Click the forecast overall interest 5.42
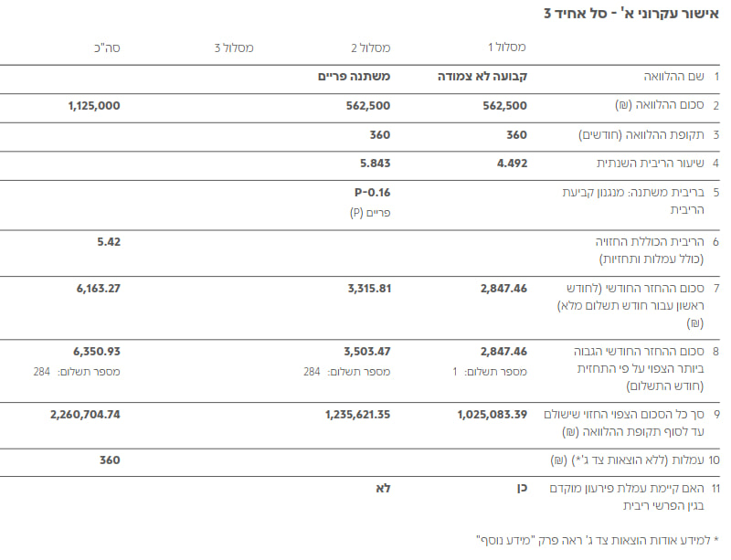 pyautogui.click(x=108, y=242)
